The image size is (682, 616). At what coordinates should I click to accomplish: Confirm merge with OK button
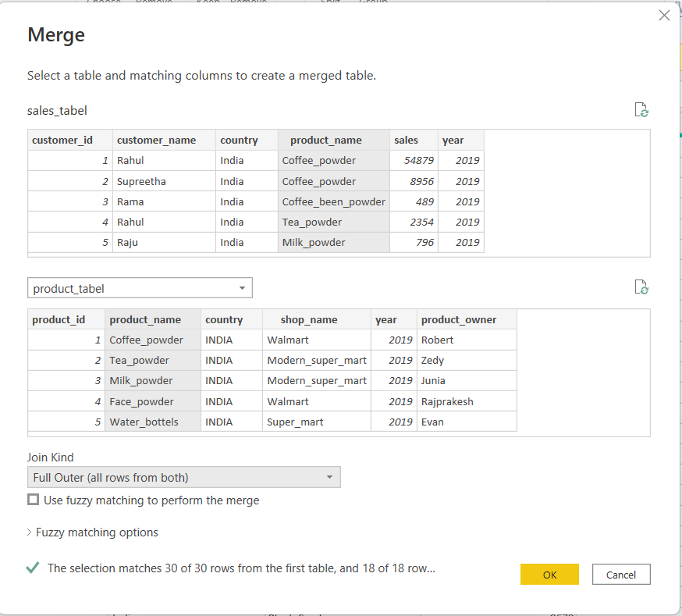coord(549,575)
